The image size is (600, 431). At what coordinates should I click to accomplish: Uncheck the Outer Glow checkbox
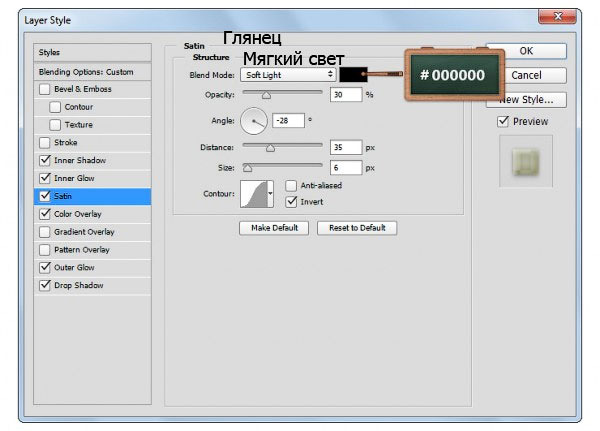click(44, 268)
